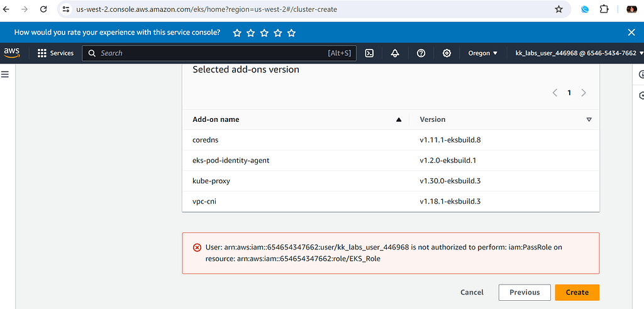This screenshot has width=644, height=309.
Task: Click the help question mark icon
Action: pos(421,53)
